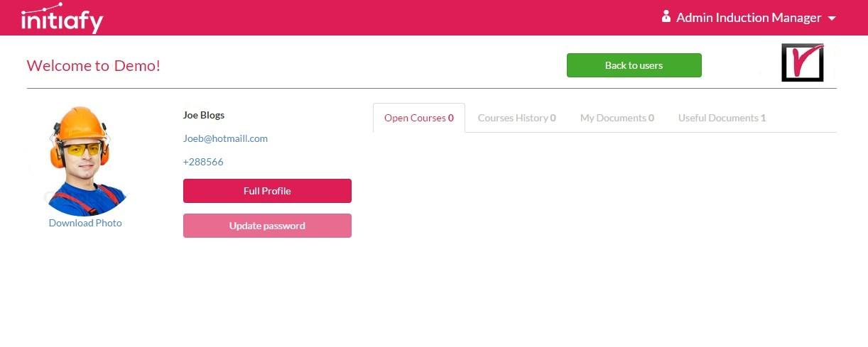Click the Update password button

click(267, 226)
